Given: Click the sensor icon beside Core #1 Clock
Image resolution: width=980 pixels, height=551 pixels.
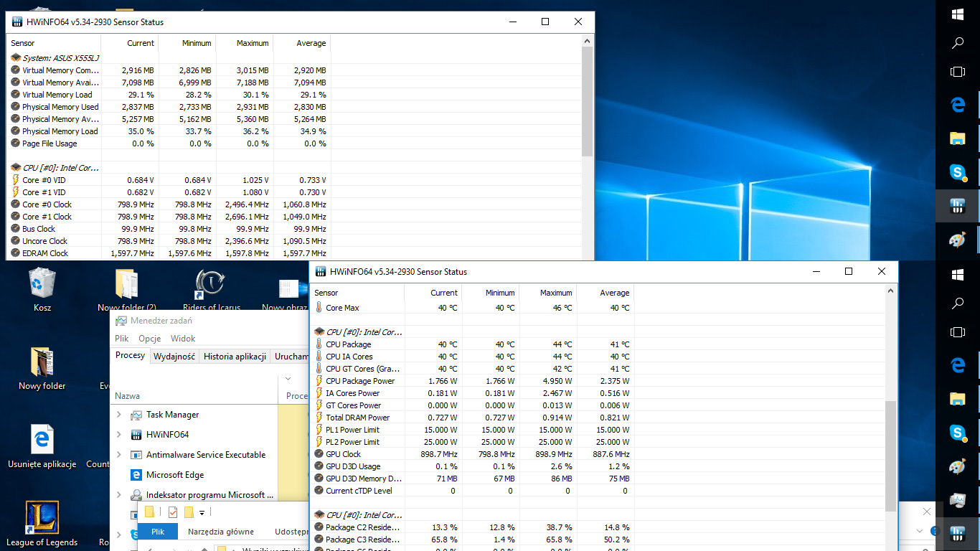Looking at the screenshot, I should (15, 217).
